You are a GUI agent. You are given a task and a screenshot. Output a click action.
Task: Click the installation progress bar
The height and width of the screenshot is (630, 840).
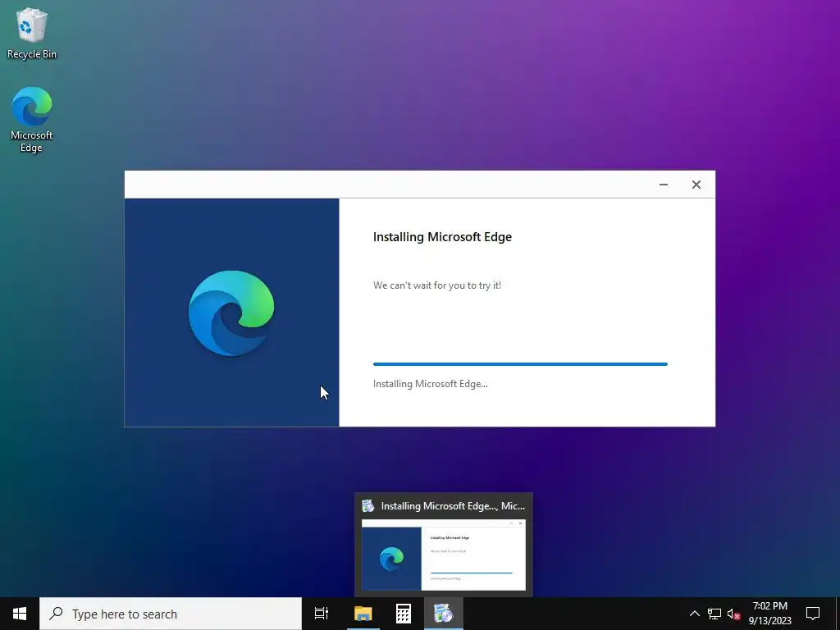pos(520,364)
